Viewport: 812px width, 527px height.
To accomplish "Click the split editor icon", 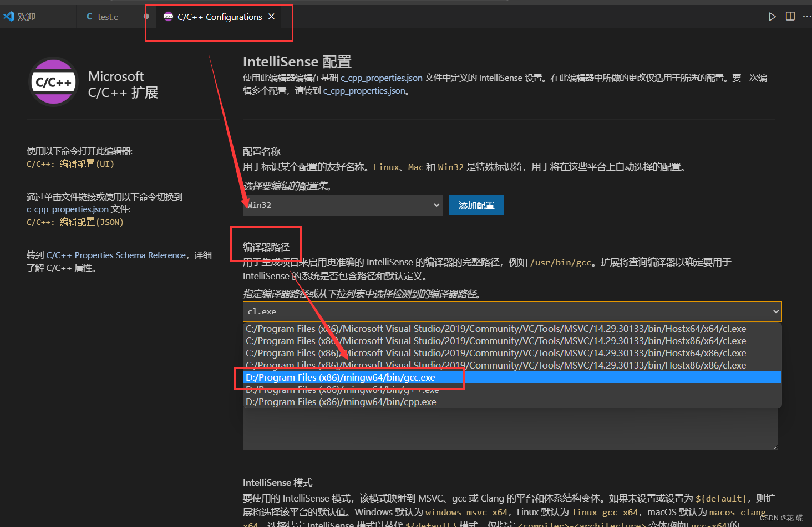I will pos(790,17).
